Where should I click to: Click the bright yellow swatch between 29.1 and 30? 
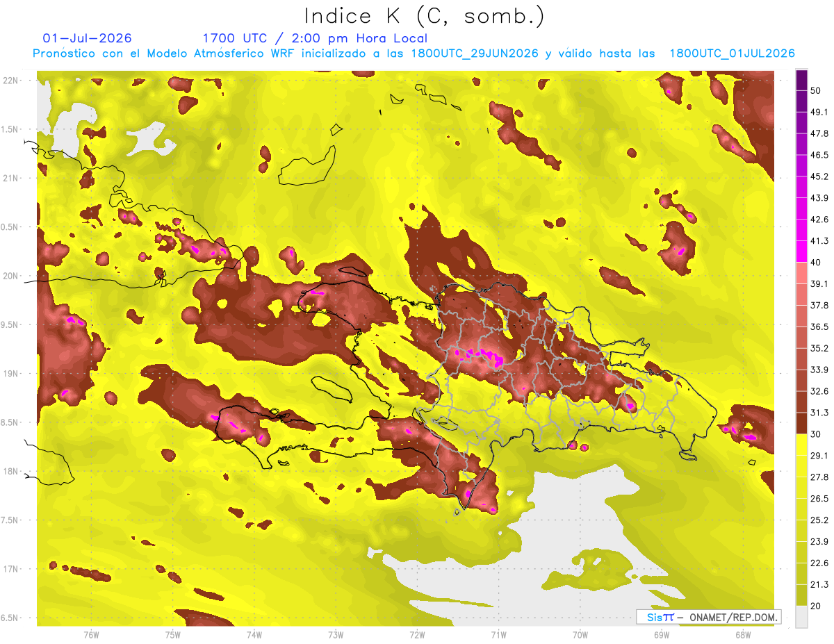point(801,445)
